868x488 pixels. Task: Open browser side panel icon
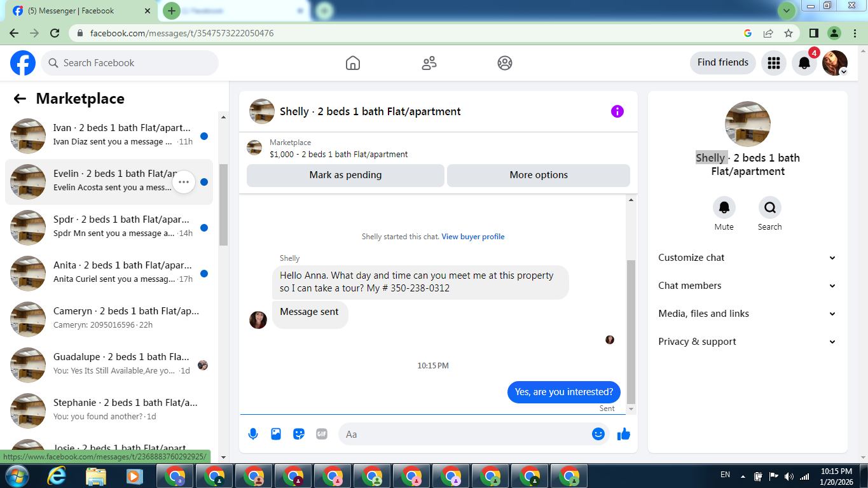pos(813,33)
